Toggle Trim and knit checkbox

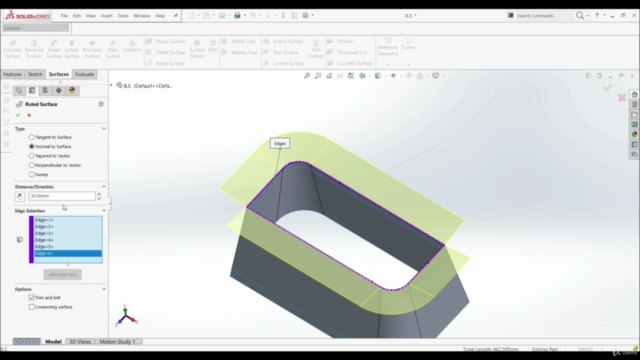click(32, 298)
